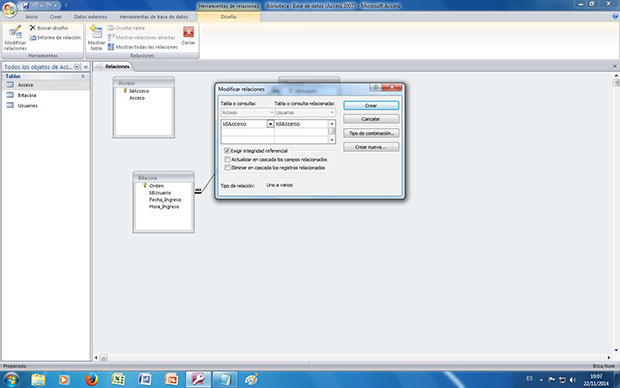Collapse the Tablas group in navigation pane
This screenshot has width=620, height=388.
tap(83, 76)
